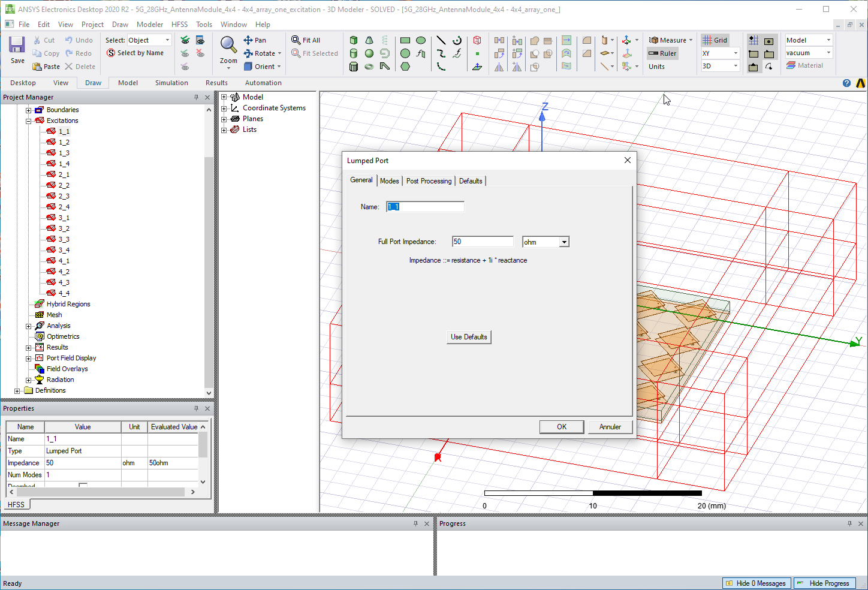Open the context help question mark icon

pyautogui.click(x=846, y=83)
